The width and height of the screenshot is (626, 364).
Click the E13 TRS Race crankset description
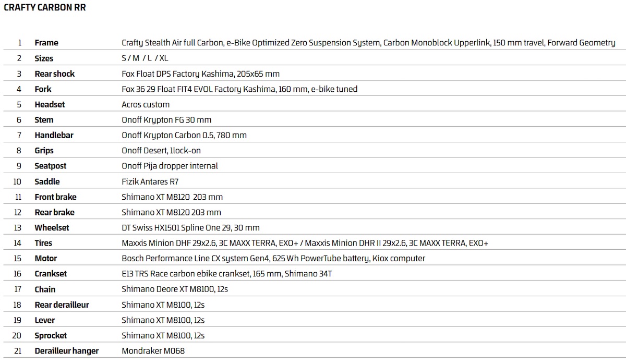[x=226, y=274]
